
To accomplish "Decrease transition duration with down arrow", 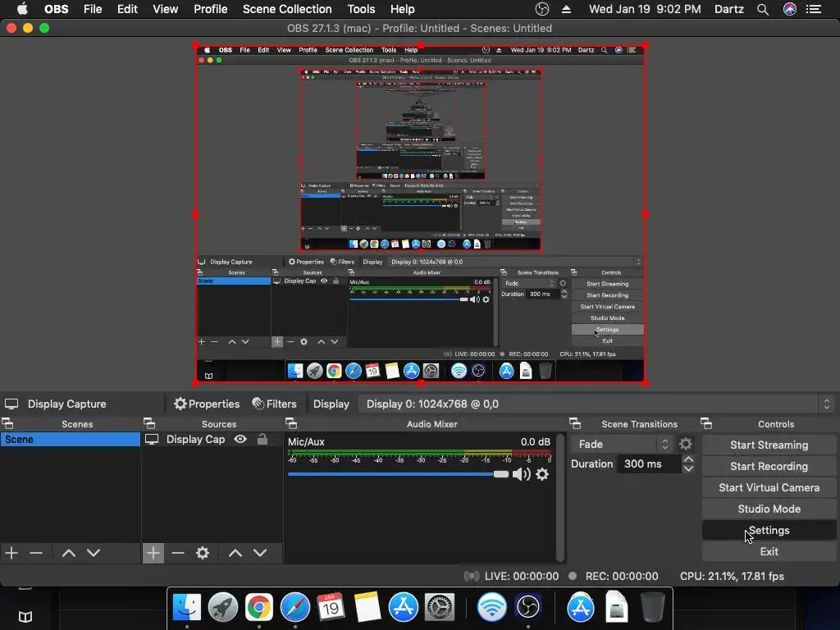I will point(688,468).
